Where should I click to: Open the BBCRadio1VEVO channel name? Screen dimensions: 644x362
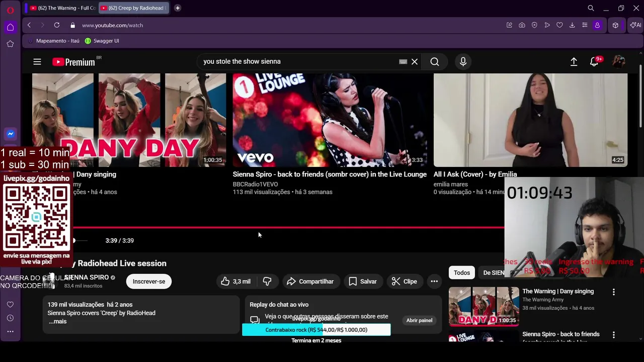coord(255,185)
